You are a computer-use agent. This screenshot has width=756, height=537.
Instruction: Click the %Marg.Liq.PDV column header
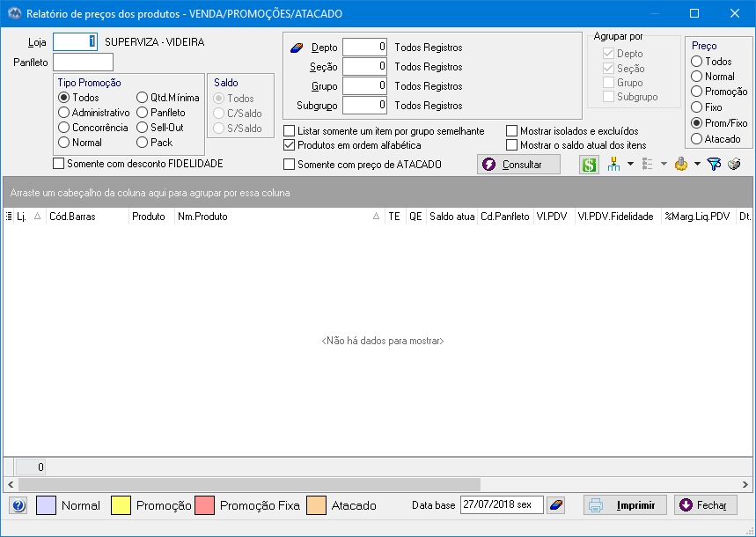698,217
